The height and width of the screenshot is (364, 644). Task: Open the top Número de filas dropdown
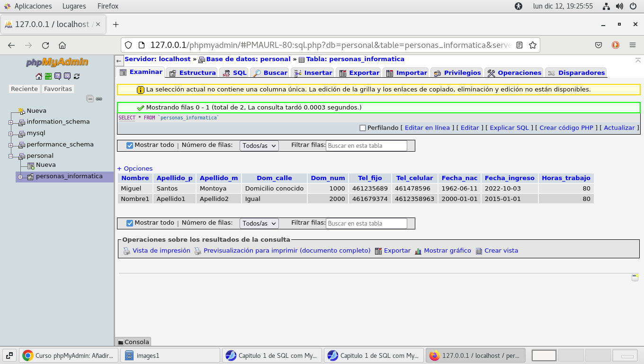tap(259, 146)
